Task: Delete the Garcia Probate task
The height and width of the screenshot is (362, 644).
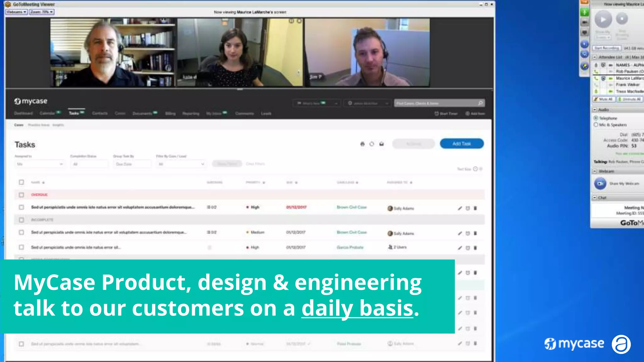Action: click(475, 248)
